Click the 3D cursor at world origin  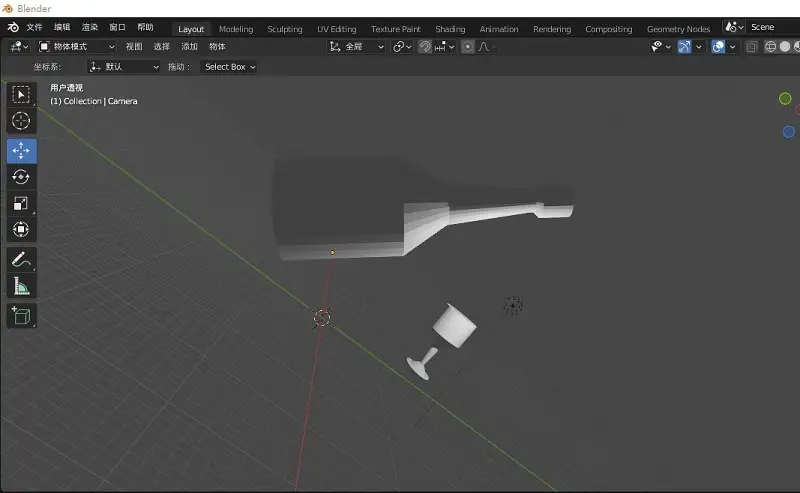click(x=322, y=318)
